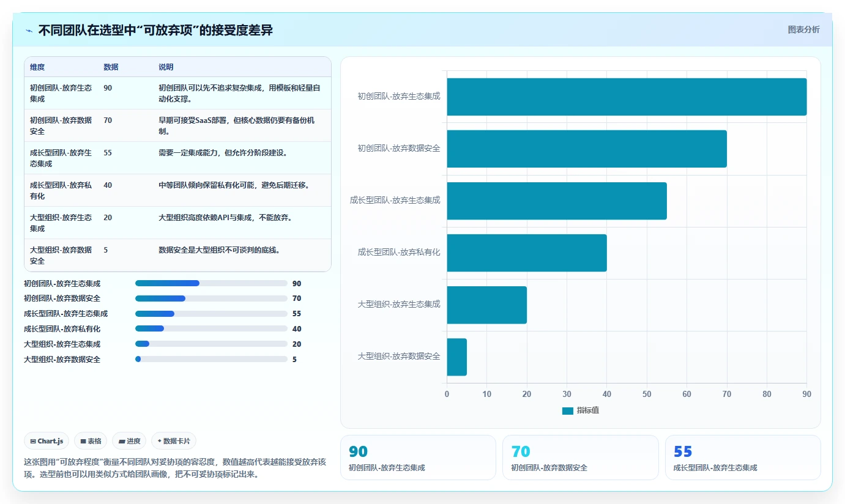
Task: Click the progress bar for 初创团队-放弃生态集成
Action: (211, 283)
